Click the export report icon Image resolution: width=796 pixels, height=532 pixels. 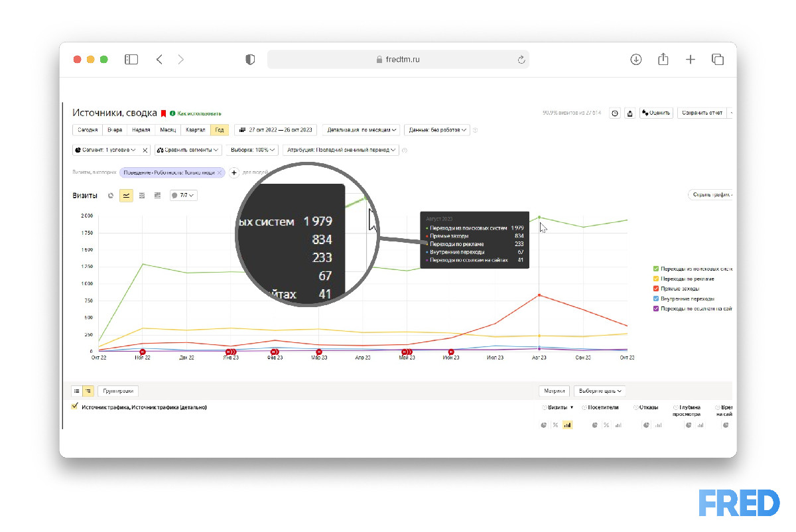[630, 113]
